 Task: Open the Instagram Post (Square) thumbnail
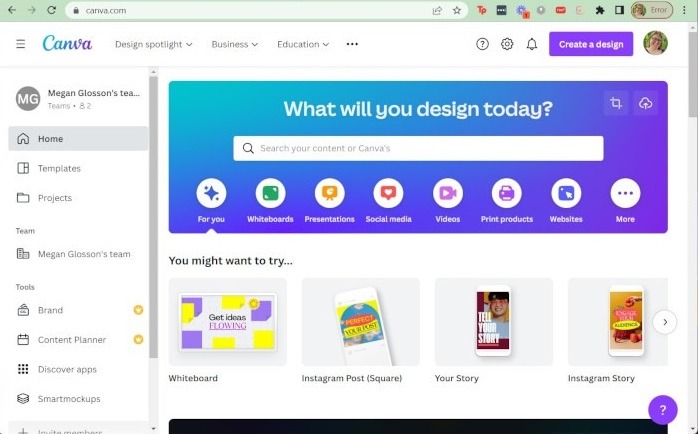[361, 322]
